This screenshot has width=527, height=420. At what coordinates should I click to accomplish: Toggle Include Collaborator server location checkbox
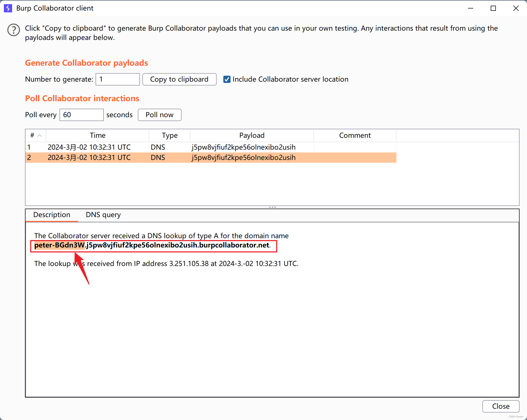tap(227, 79)
